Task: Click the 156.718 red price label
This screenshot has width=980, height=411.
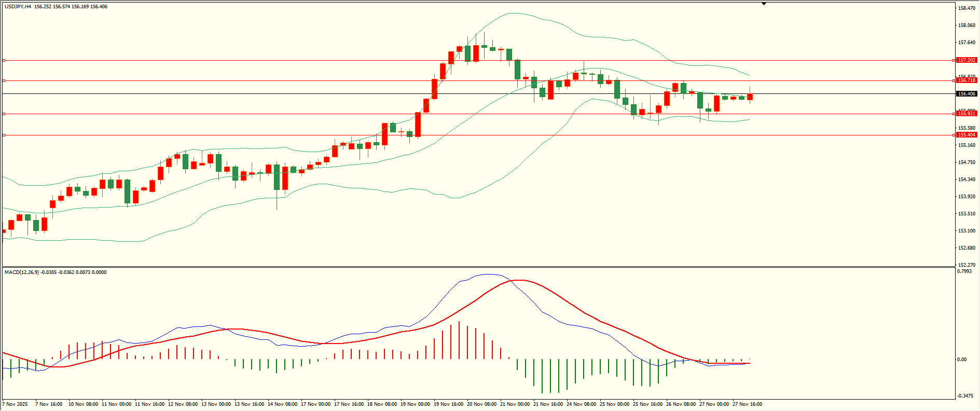Action: [x=967, y=80]
